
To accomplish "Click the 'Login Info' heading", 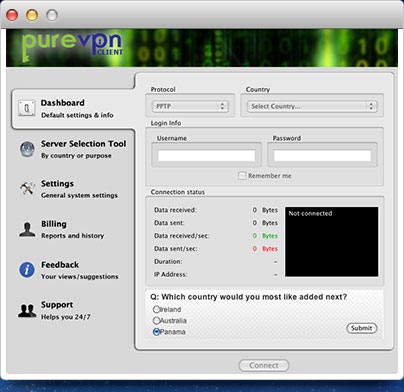I will 166,123.
